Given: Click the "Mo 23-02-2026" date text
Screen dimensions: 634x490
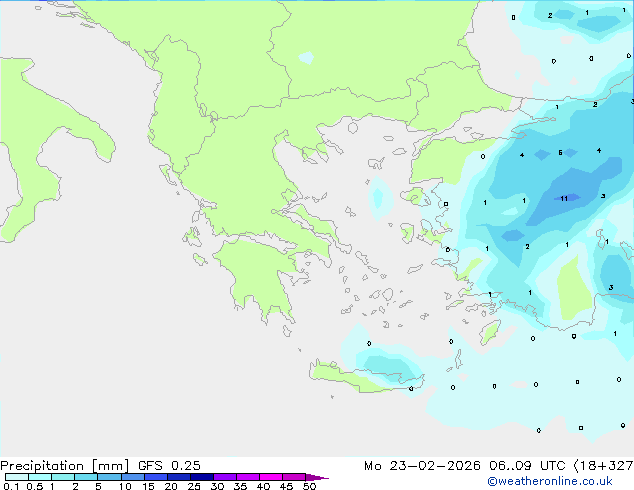Looking at the screenshot, I should (x=422, y=466).
